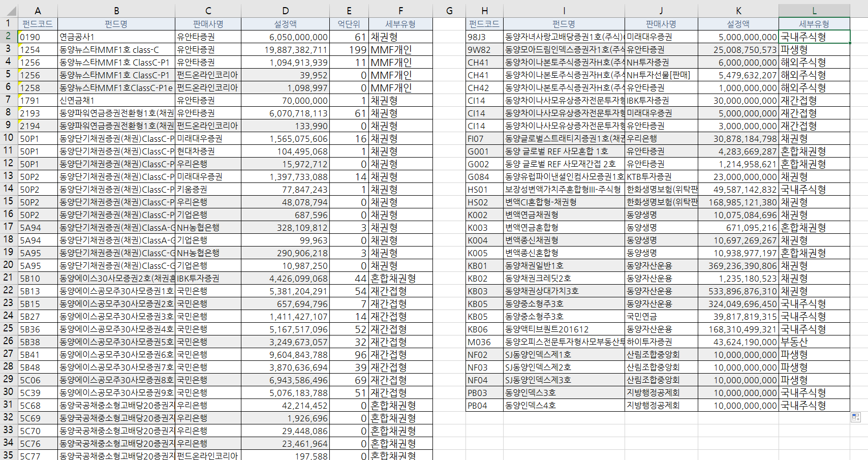This screenshot has height=460, width=868.
Task: Click amount cell 168,985,121,380
Action: point(738,202)
